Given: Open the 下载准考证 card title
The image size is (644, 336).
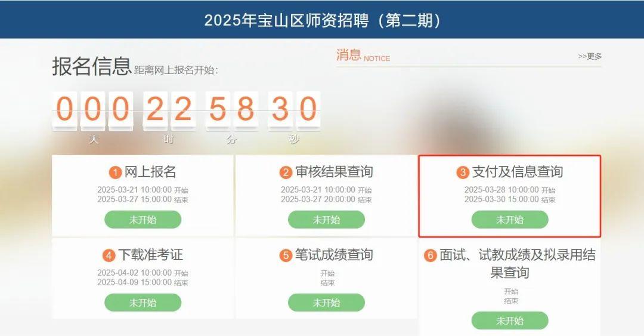Looking at the screenshot, I should coord(150,255).
